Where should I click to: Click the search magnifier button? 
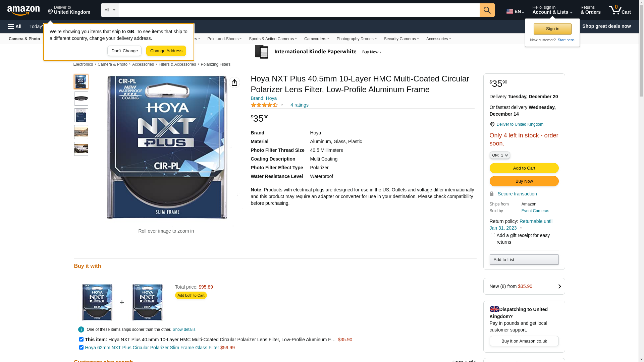(487, 10)
